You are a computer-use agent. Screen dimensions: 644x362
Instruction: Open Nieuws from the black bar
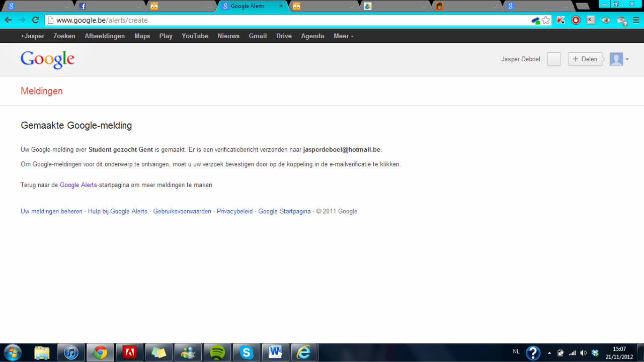[228, 36]
